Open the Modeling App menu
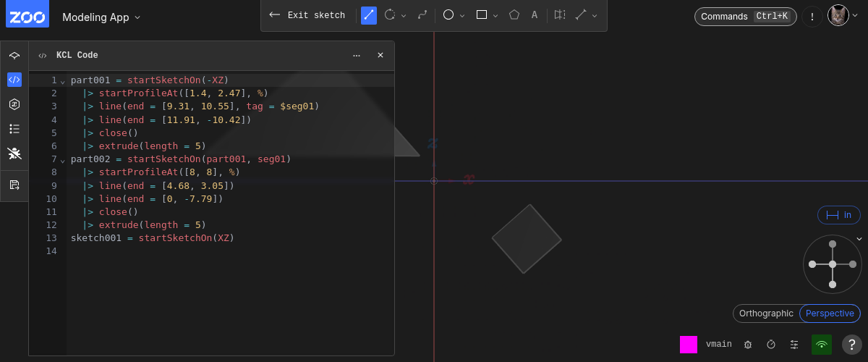Screen dimensions: 868x362 point(101,17)
